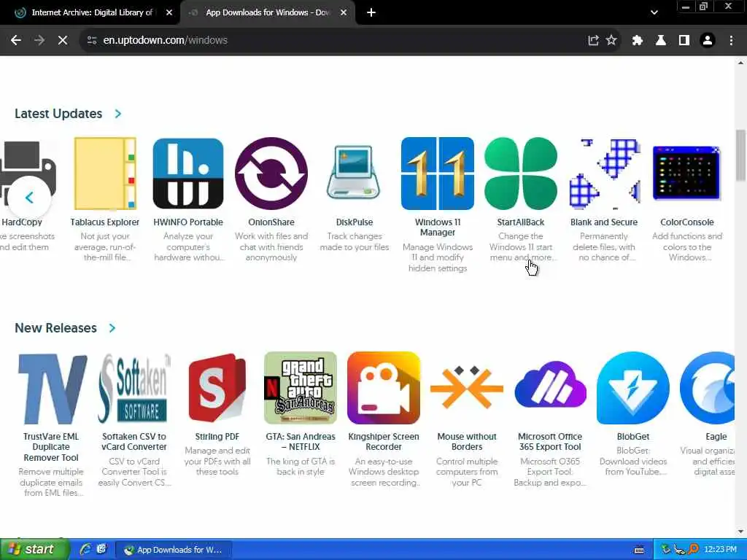
Task: Open the Windows Start menu
Action: pyautogui.click(x=34, y=550)
